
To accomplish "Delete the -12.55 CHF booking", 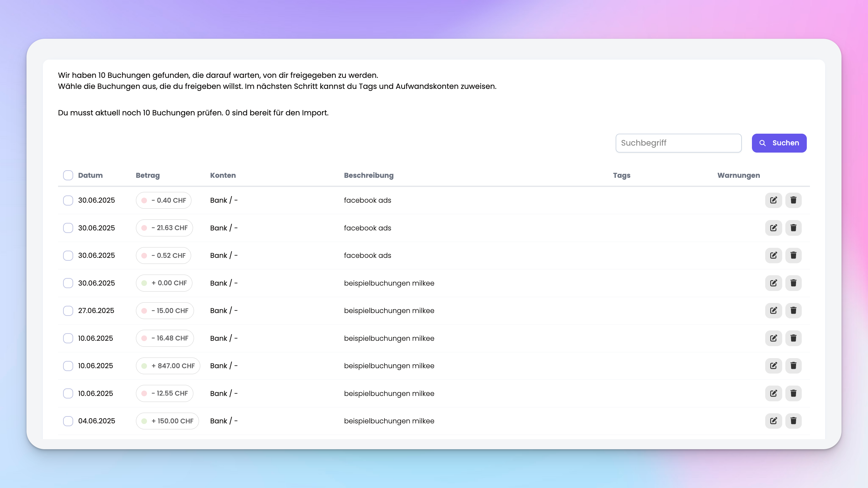I will tap(793, 393).
